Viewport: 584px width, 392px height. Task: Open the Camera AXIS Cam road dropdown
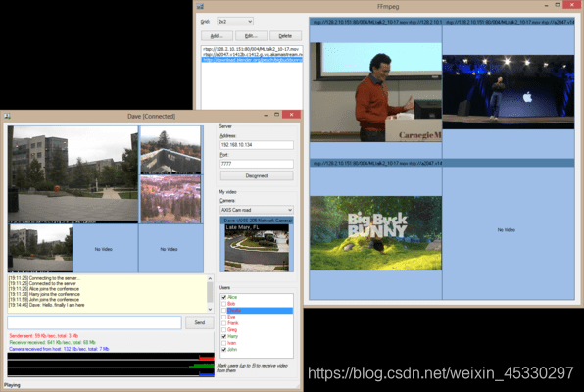[x=257, y=210]
